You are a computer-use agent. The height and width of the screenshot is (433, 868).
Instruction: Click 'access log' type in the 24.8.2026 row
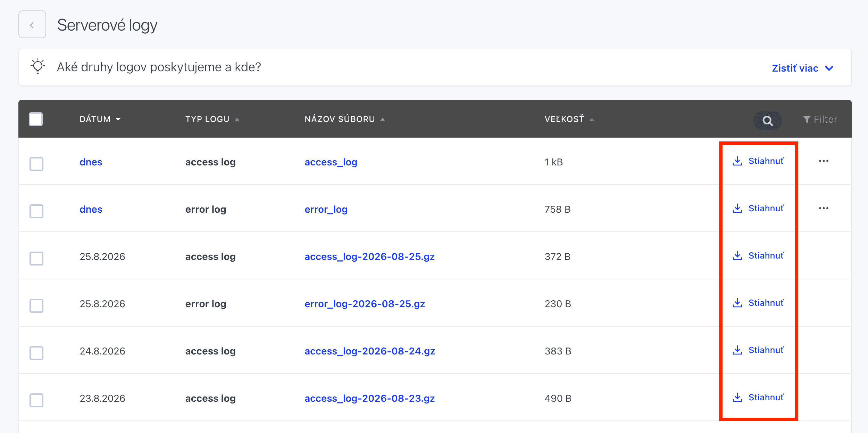(x=210, y=351)
